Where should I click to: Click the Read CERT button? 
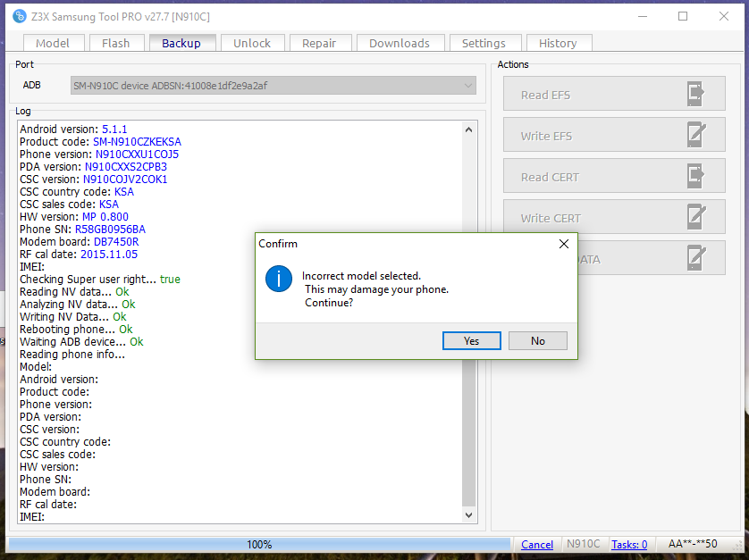[614, 176]
